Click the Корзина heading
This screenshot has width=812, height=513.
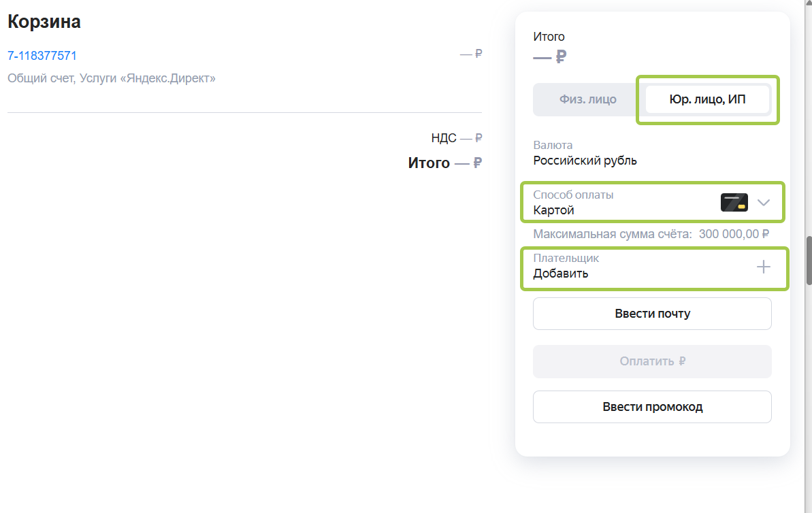coord(44,22)
